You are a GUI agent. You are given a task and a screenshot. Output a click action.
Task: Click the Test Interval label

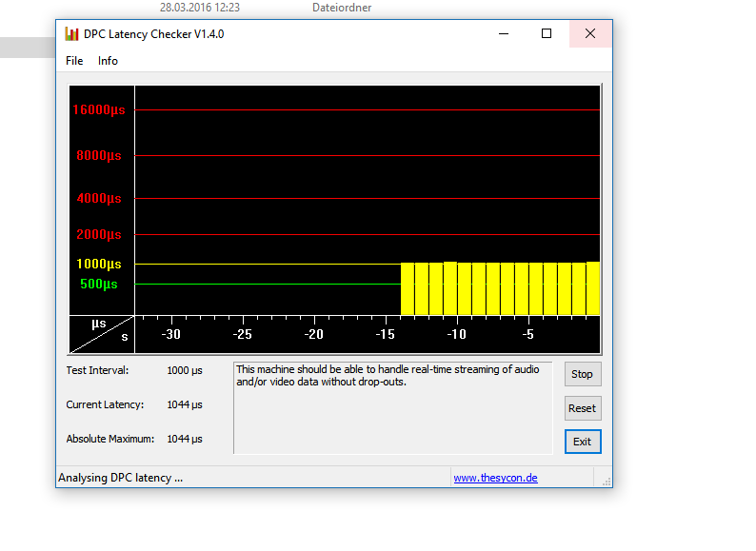tap(97, 370)
